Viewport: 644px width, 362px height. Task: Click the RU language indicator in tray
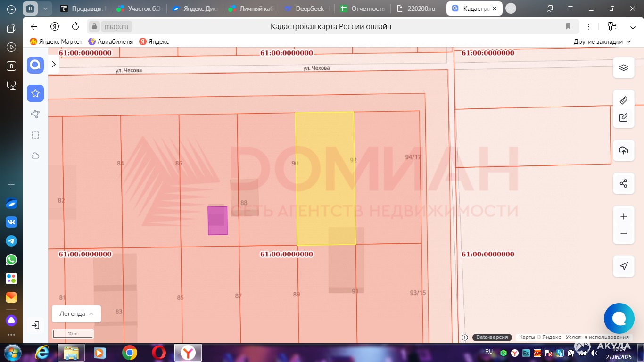click(489, 352)
